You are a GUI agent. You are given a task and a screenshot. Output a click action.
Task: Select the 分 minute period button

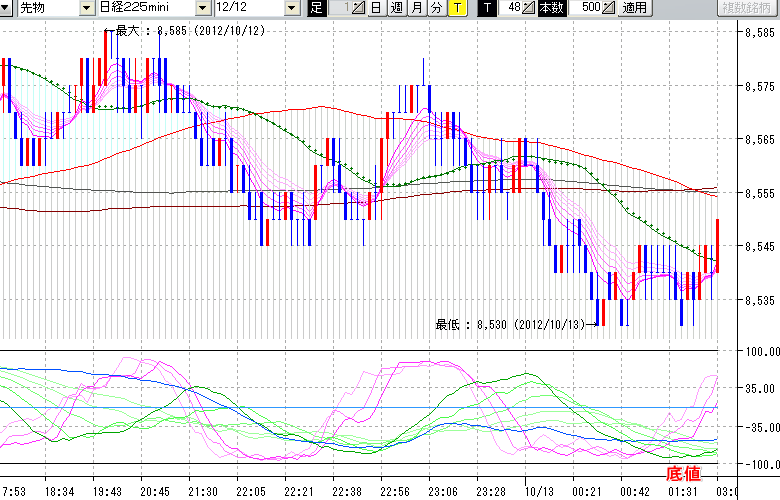pos(436,8)
